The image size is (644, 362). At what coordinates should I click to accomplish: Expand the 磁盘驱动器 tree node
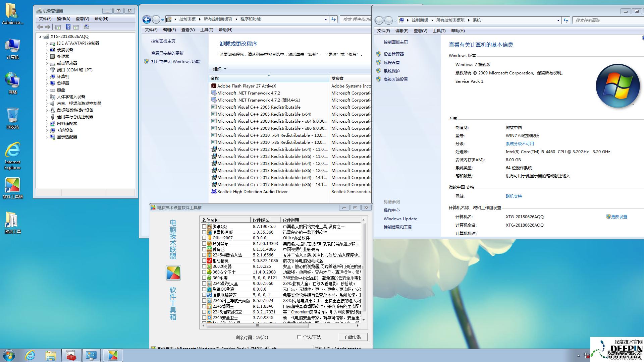pos(47,63)
